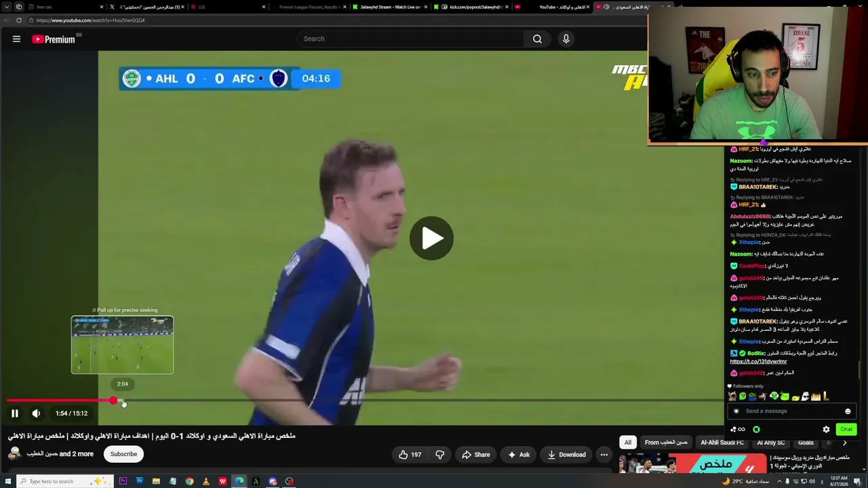Image resolution: width=868 pixels, height=488 pixels.
Task: Subscribe to the channel
Action: [x=123, y=454]
